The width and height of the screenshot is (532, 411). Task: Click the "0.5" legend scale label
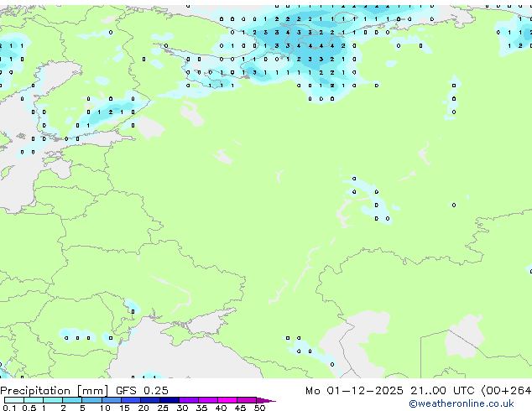(29, 408)
